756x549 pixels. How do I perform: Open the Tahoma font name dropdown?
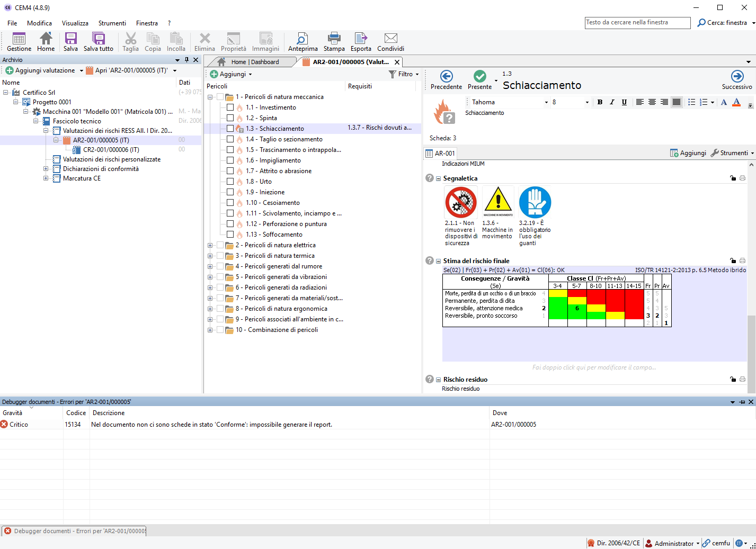pos(546,102)
